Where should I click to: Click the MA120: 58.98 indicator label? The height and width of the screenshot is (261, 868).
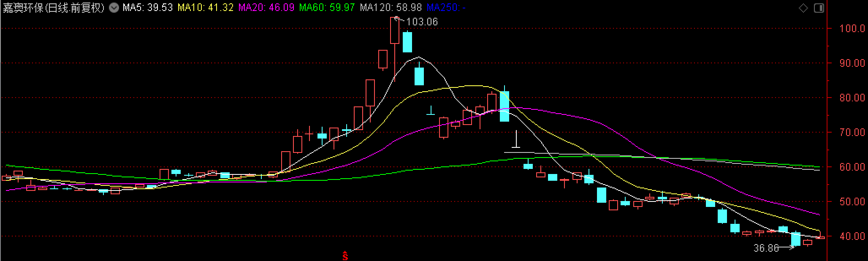point(391,8)
